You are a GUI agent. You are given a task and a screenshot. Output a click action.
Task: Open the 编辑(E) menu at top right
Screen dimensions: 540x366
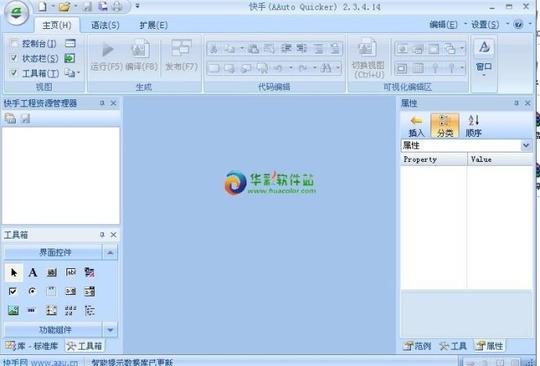click(x=443, y=25)
